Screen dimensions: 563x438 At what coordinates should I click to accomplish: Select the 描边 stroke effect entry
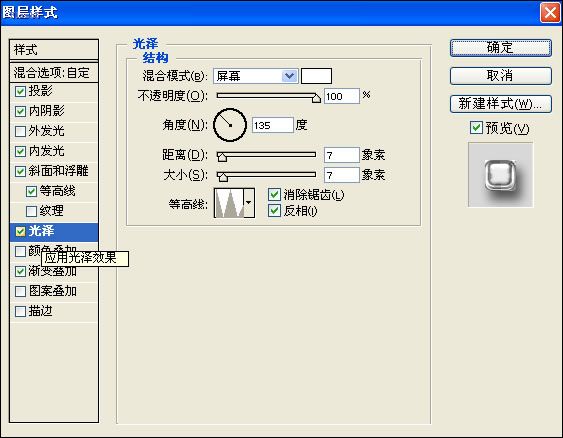point(54,311)
